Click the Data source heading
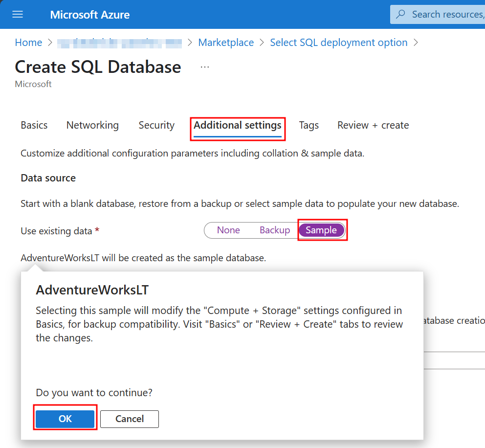The image size is (485, 448). 48,178
